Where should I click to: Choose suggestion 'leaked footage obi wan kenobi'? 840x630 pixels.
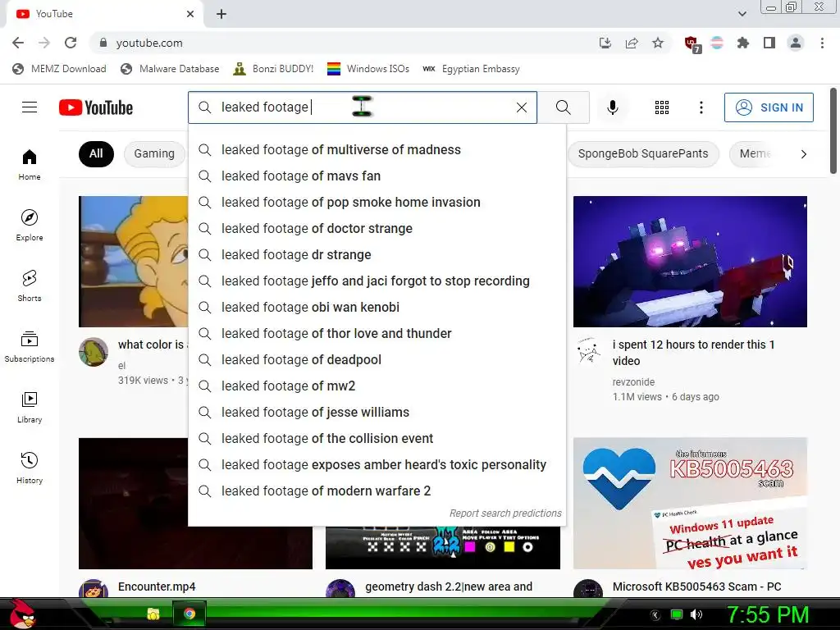pos(377,308)
